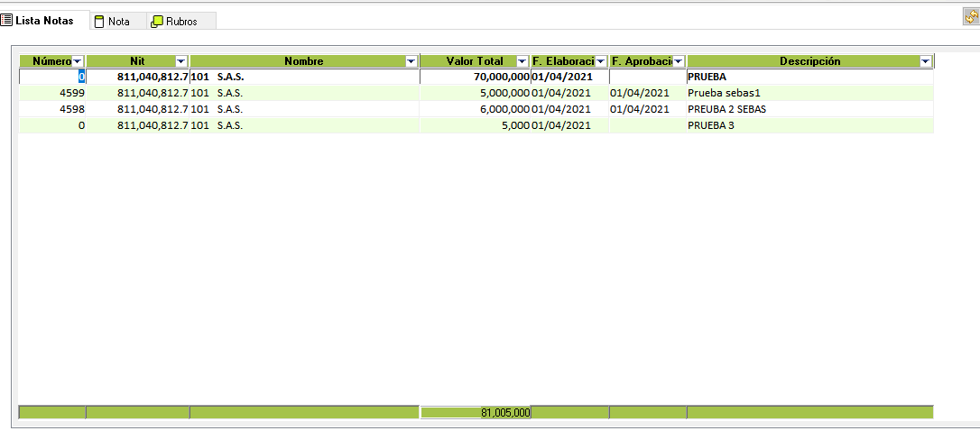
Task: Select the 5,000,000 value cell
Action: pyautogui.click(x=475, y=93)
